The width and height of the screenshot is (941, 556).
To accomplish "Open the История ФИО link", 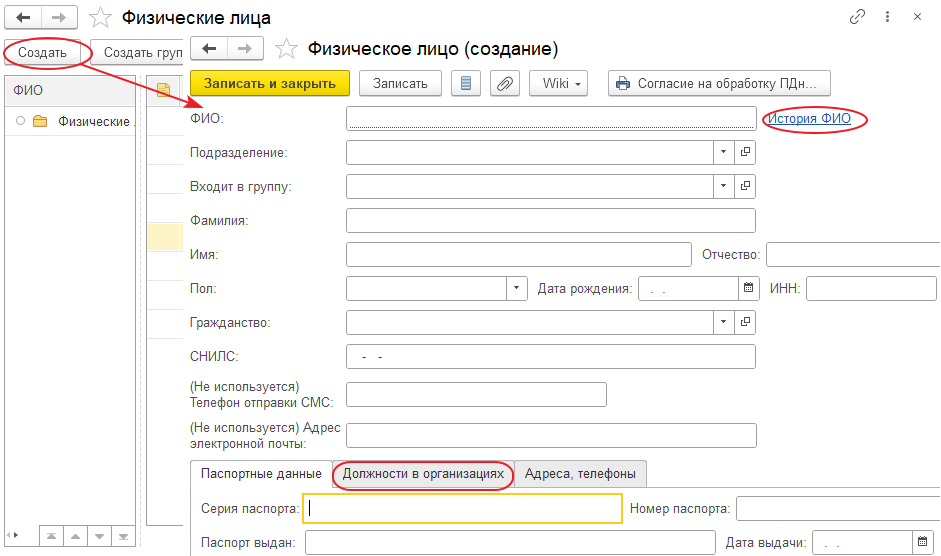I will click(809, 118).
